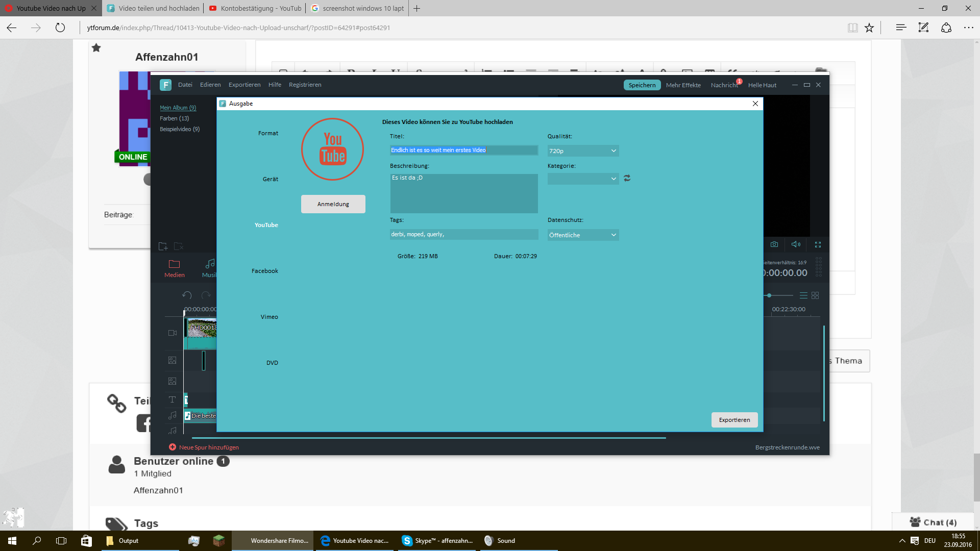The height and width of the screenshot is (551, 980).
Task: Expand the Qualität 720p dropdown
Action: click(583, 151)
